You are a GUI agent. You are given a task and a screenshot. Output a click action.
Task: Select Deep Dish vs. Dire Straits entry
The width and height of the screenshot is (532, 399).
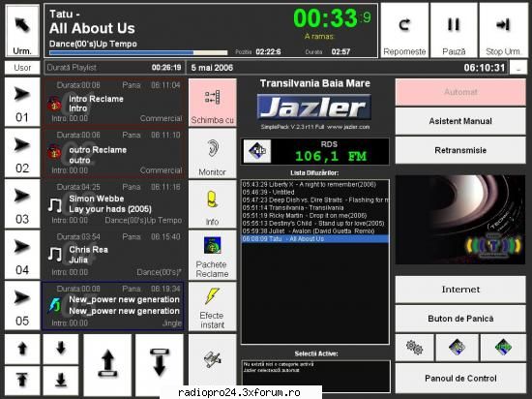point(315,200)
